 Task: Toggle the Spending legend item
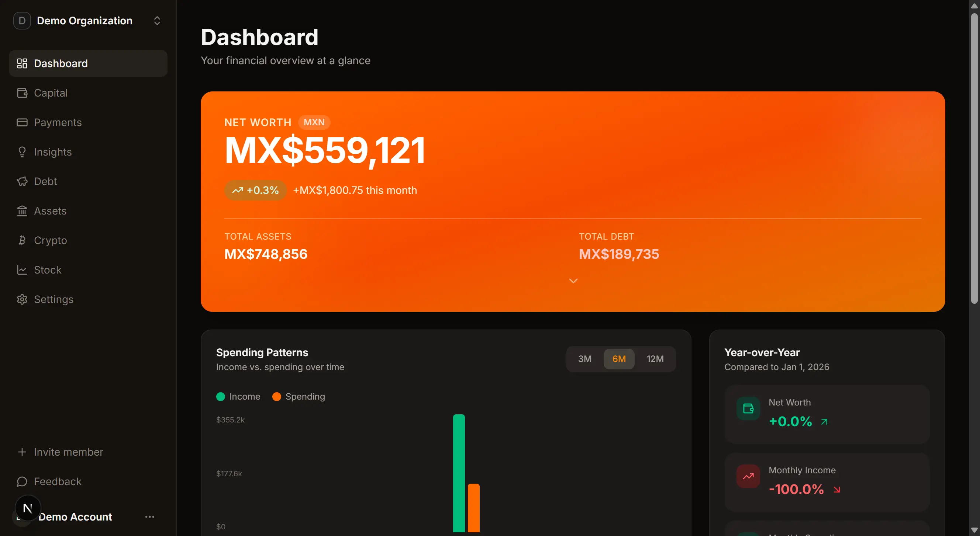[299, 397]
